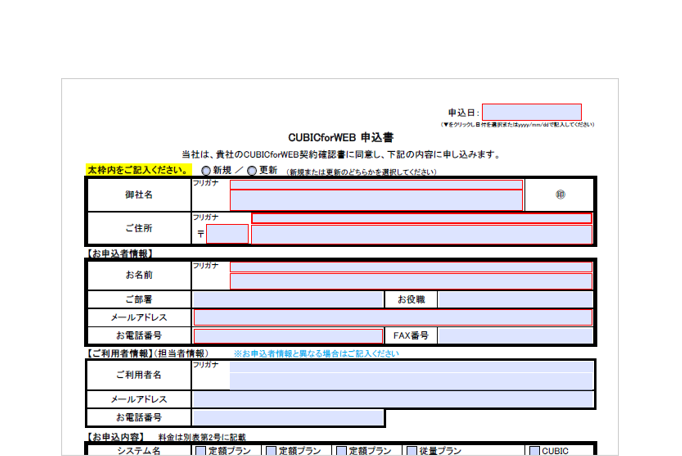682x456 pixels.
Task: Click the お役職 label cell
Action: (x=411, y=299)
